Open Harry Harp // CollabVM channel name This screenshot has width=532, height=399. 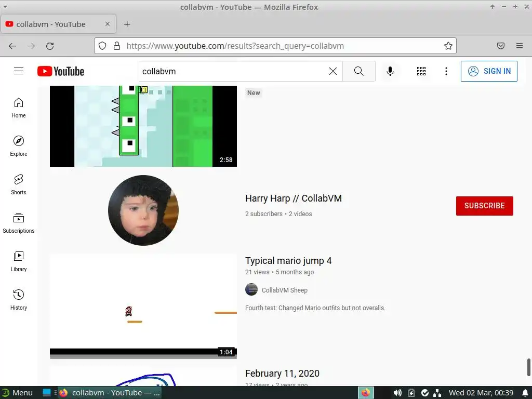[294, 198]
